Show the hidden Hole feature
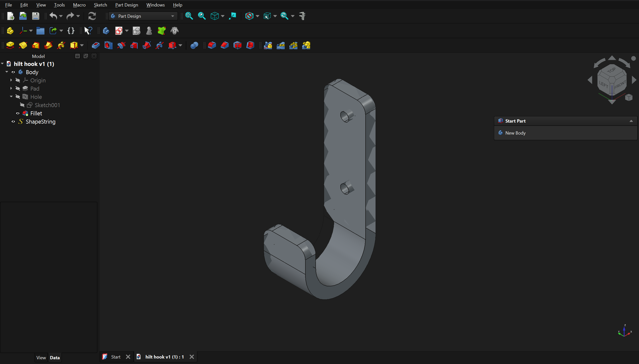 pos(18,97)
